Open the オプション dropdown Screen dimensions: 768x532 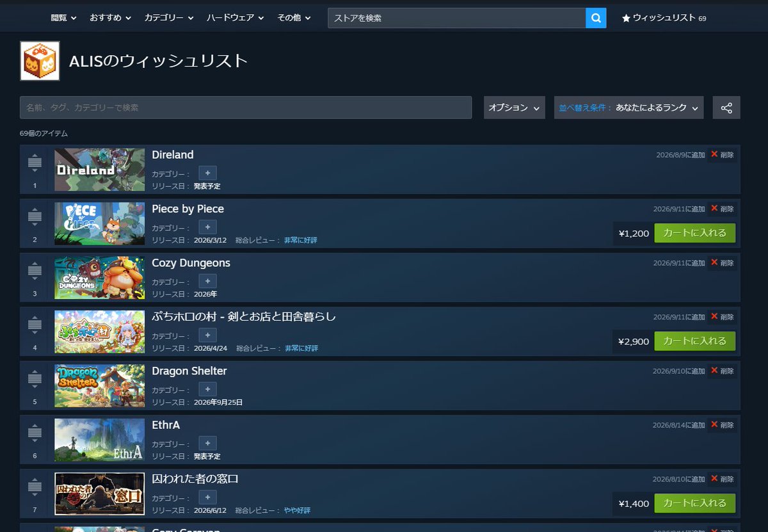[x=514, y=108]
